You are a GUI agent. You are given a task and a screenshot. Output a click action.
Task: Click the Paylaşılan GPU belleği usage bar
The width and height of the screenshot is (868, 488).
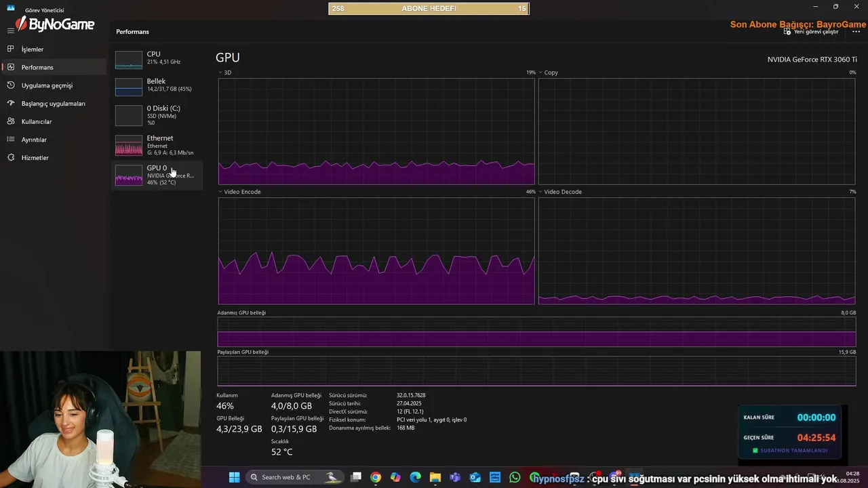[x=536, y=371]
